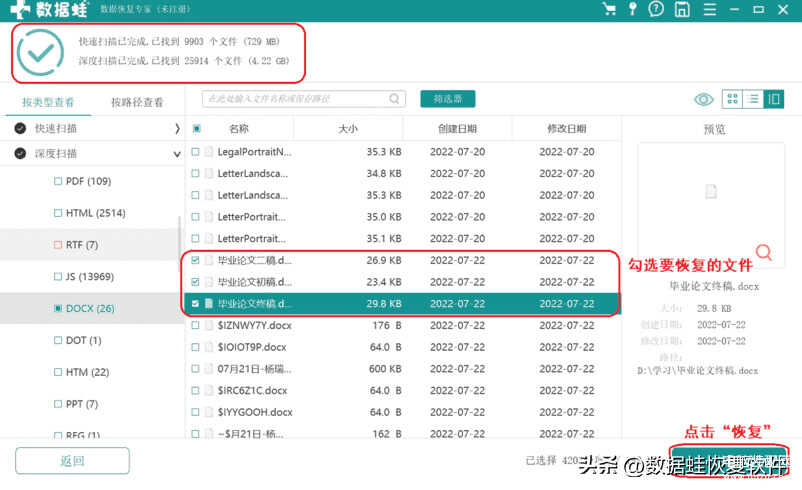Select the LetterPortrait... 35.0 KB row
The height and width of the screenshot is (490, 802).
point(404,217)
